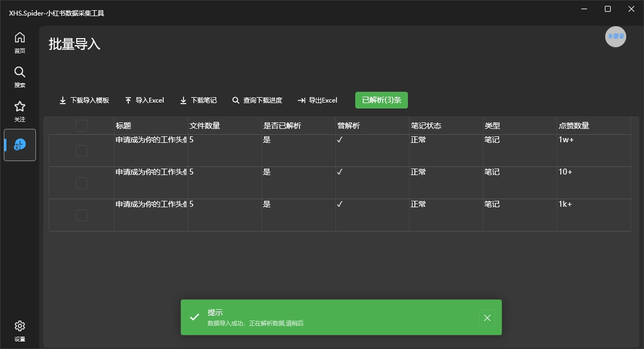Click 笔记状态 column header
644x349 pixels.
coord(446,126)
